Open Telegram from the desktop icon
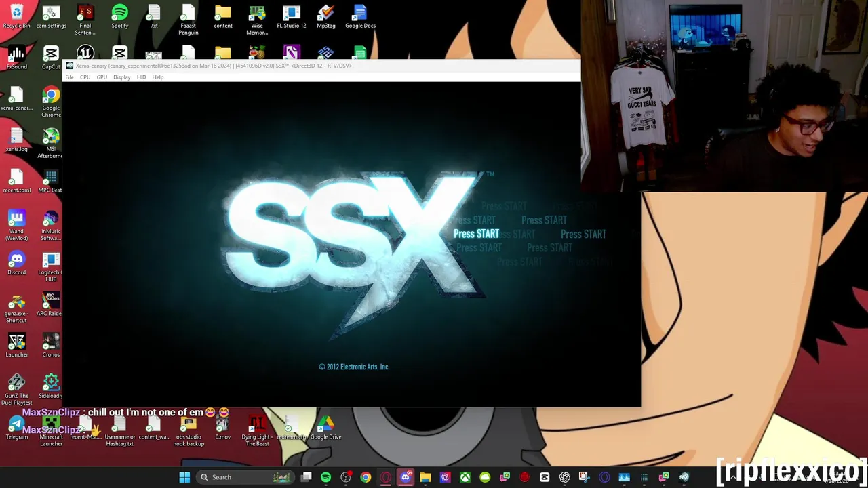Screen dimensions: 868x488 point(16,428)
